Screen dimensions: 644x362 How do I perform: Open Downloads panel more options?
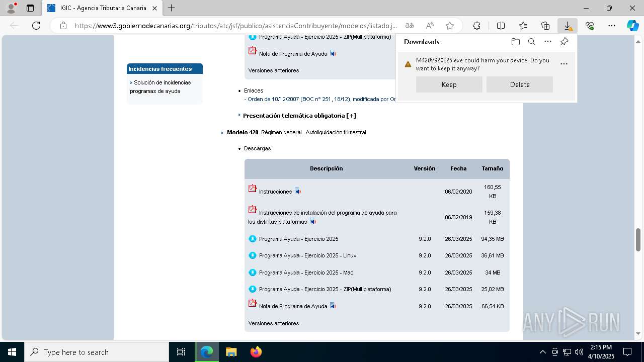[548, 42]
